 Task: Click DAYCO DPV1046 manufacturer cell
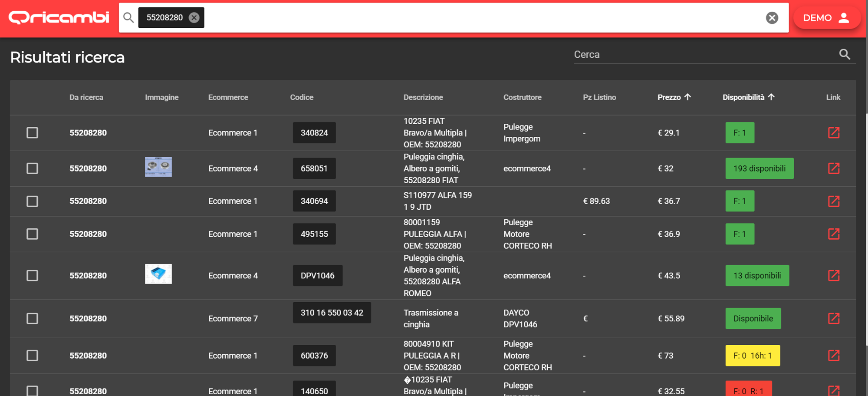pyautogui.click(x=520, y=318)
